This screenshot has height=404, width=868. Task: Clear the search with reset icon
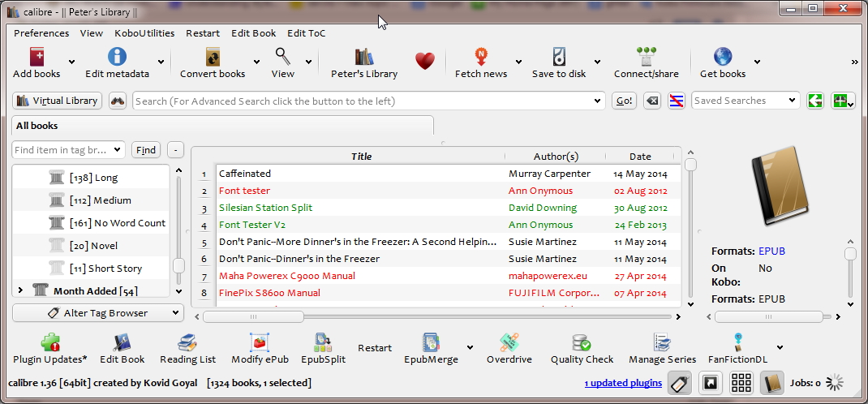[652, 101]
